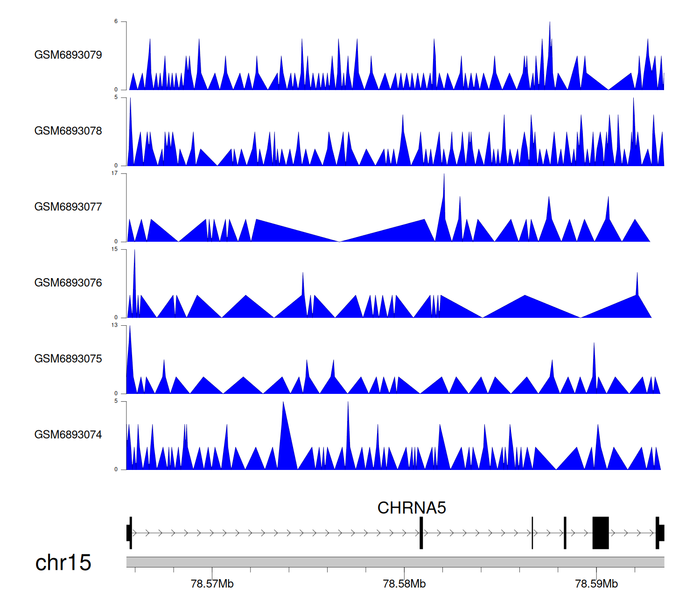The image size is (700, 616).
Task: Select the widest CHRNA5 exon block
Action: [601, 533]
